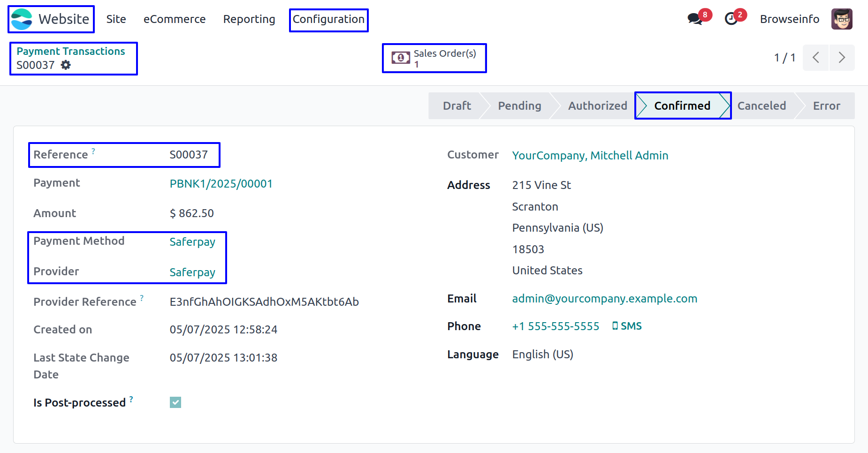The height and width of the screenshot is (453, 868).
Task: Click the city Scranton
Action: pos(535,207)
